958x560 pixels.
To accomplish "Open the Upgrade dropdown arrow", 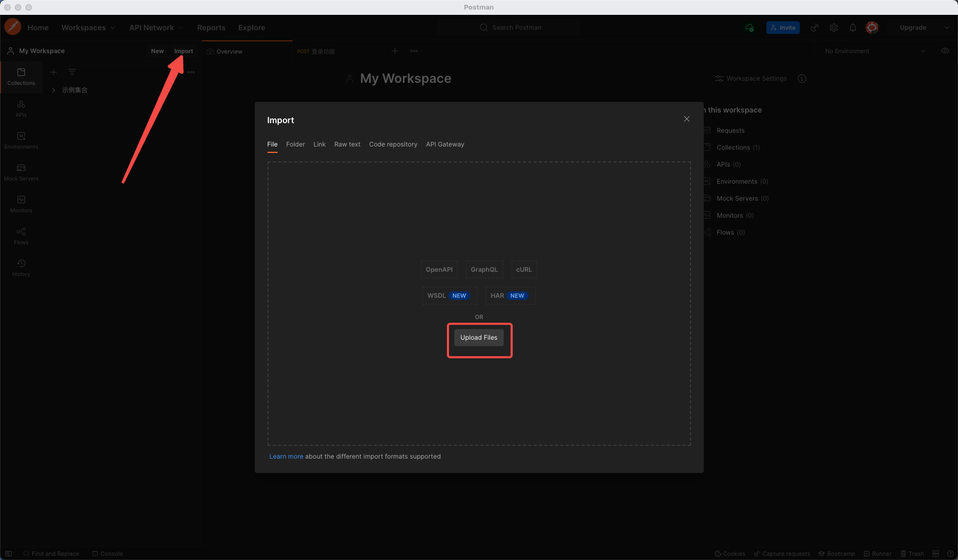I will (x=946, y=28).
